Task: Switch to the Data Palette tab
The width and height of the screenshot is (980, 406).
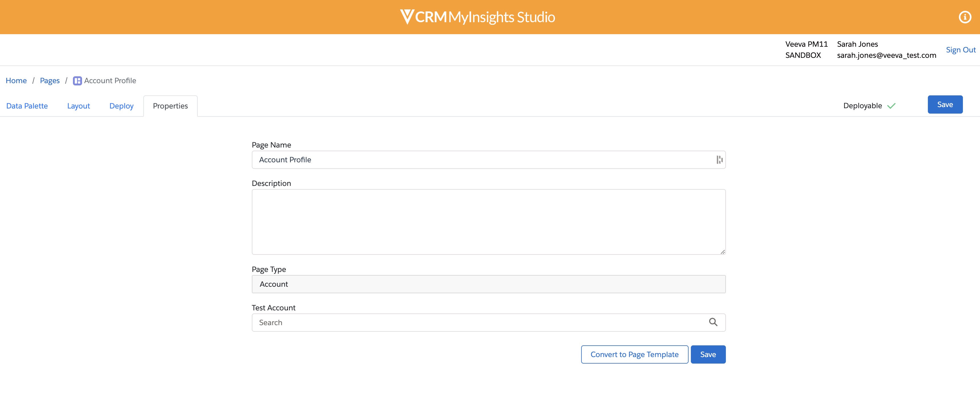Action: coord(26,106)
